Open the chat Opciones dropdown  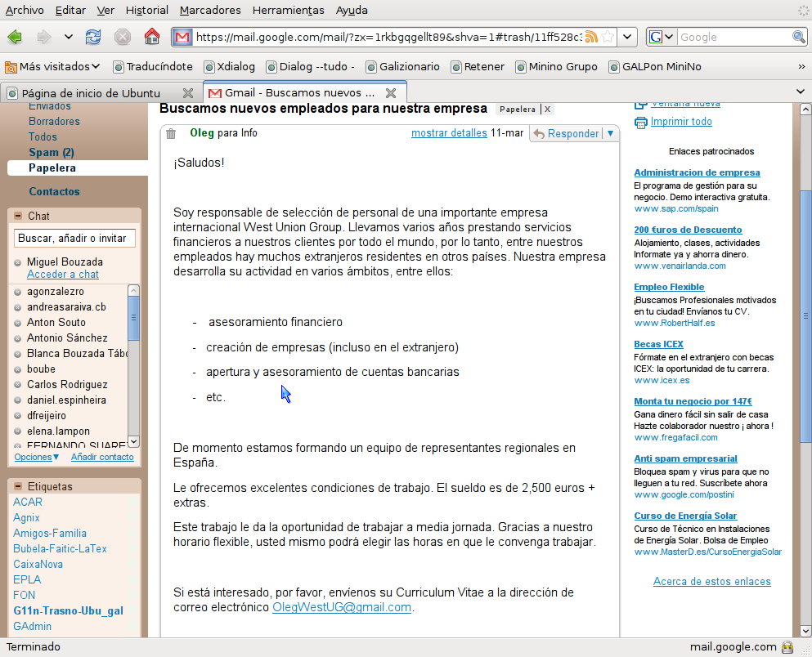click(x=36, y=458)
